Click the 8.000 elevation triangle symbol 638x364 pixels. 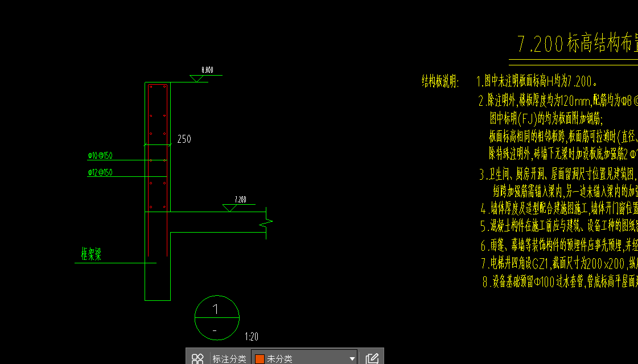click(196, 78)
